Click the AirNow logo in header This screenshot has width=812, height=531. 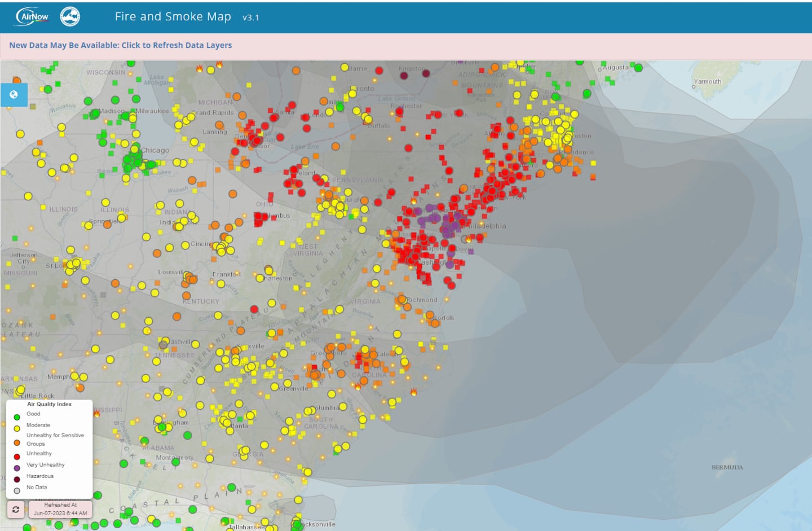(33, 16)
